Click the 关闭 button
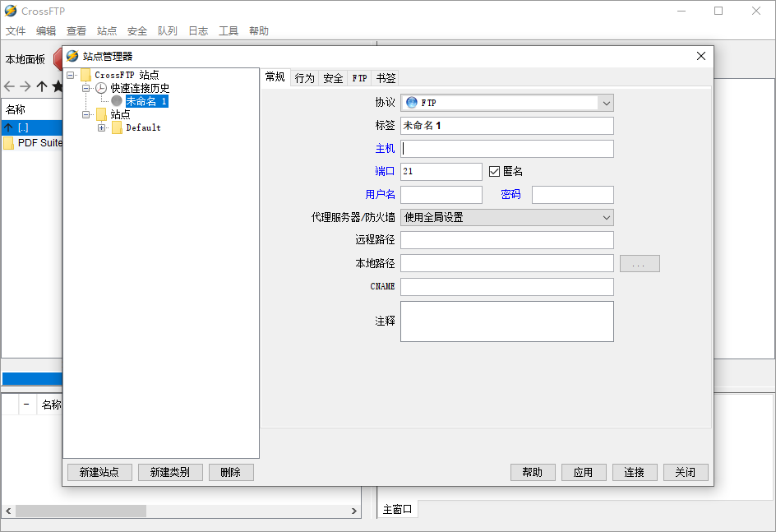 tap(686, 472)
